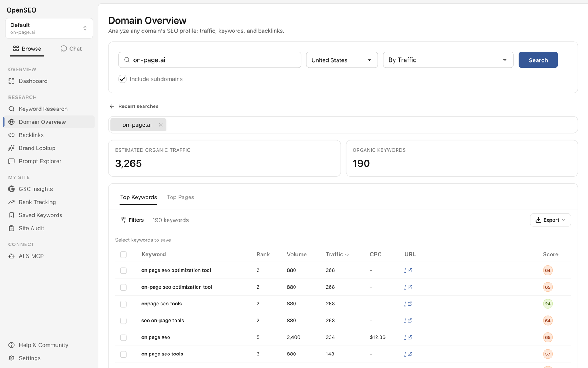Click the GSC Insights Google icon
Viewport: 588px width, 368px height.
(11, 189)
